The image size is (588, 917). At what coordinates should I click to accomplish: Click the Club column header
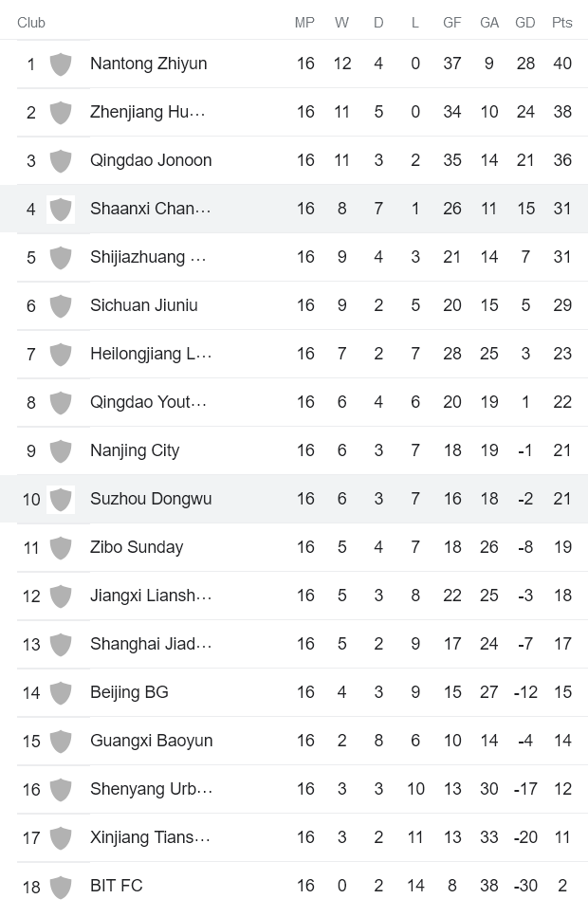31,21
